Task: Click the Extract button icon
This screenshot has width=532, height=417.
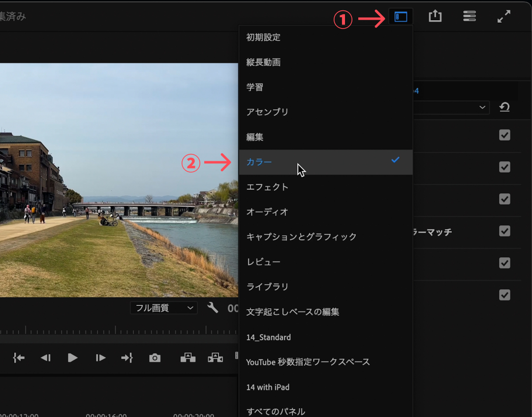Action: coord(215,357)
